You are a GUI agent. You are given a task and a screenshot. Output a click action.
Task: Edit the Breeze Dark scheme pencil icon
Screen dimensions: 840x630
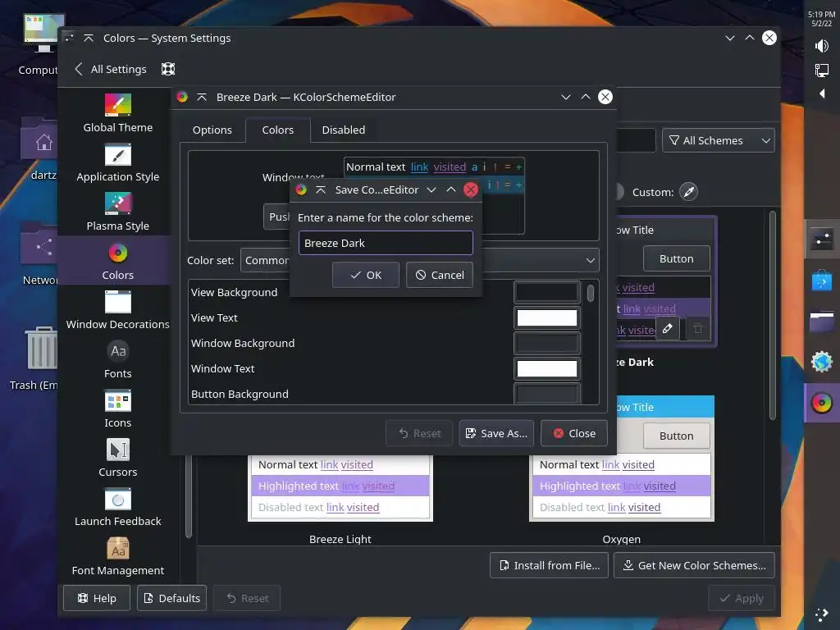point(668,328)
